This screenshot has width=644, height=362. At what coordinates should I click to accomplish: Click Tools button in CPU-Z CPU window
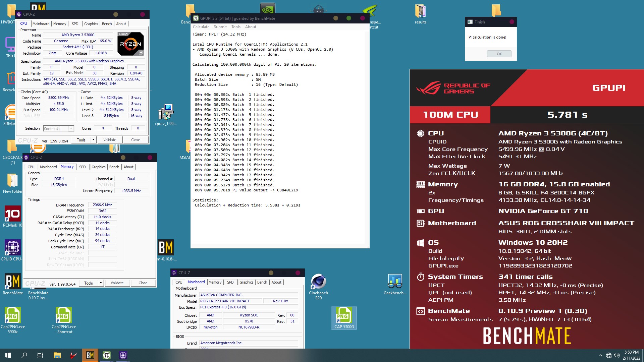[81, 140]
